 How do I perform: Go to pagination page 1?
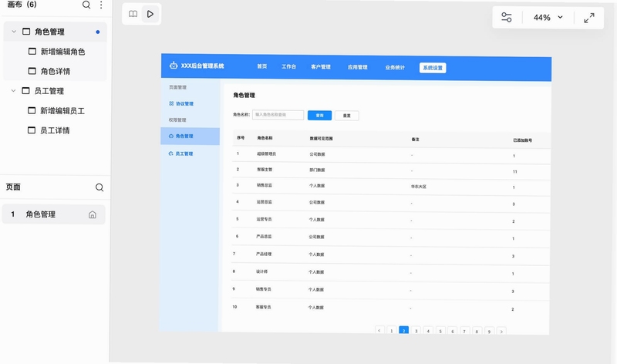[392, 331]
